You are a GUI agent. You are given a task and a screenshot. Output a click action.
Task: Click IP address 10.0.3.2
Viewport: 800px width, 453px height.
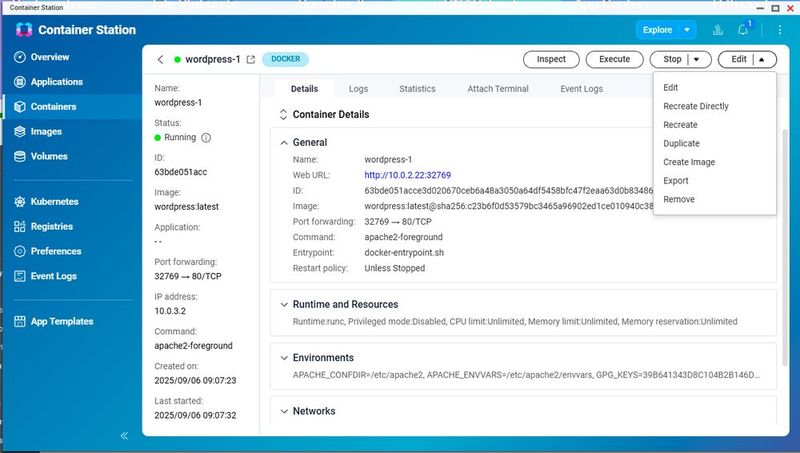170,311
